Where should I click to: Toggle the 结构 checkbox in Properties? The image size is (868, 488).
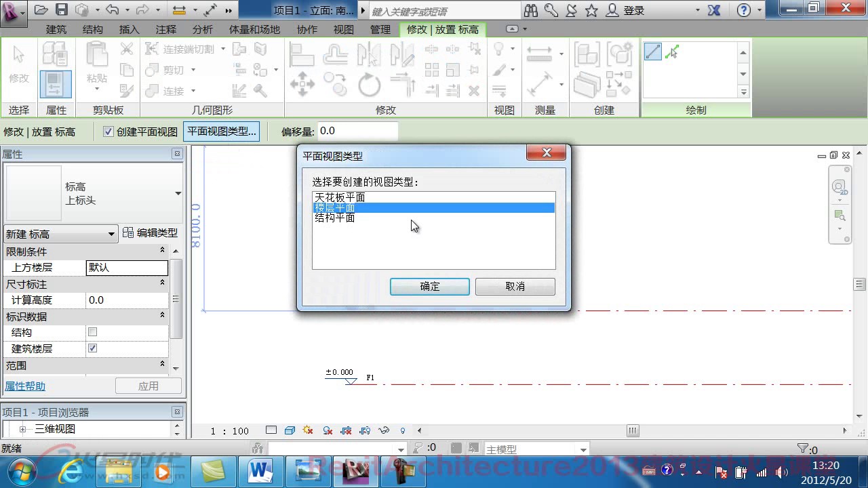[93, 332]
